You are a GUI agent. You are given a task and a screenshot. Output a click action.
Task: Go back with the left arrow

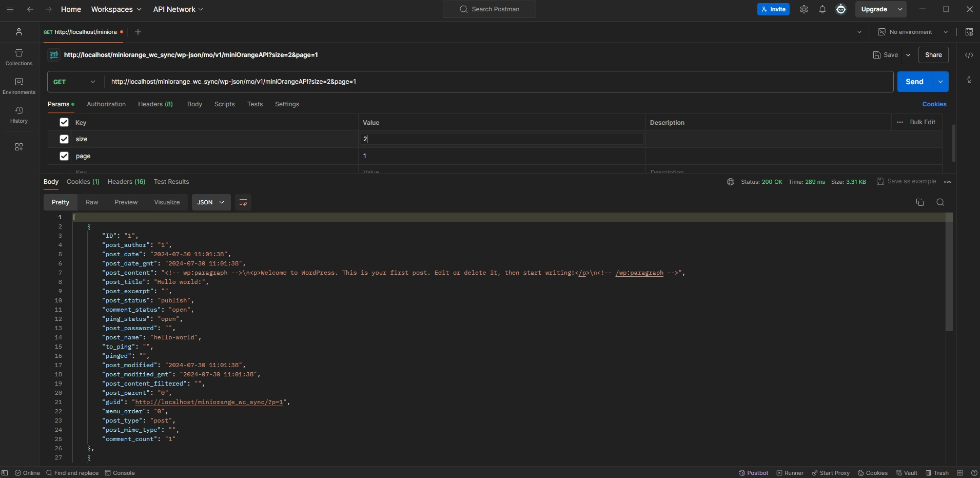click(30, 9)
